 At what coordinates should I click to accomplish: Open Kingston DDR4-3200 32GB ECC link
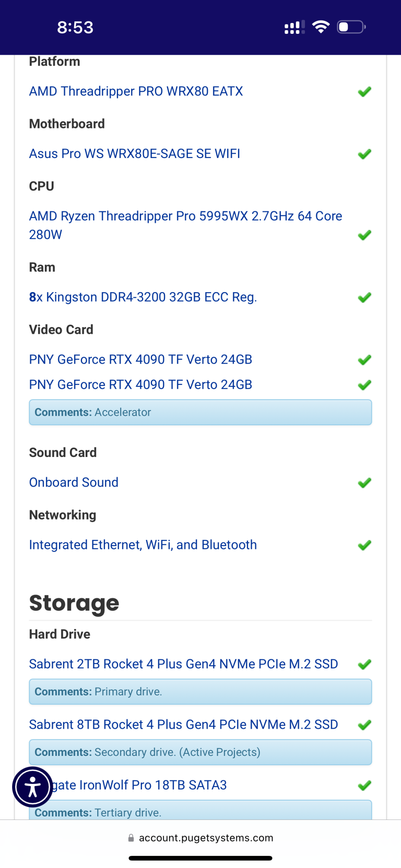pyautogui.click(x=143, y=297)
